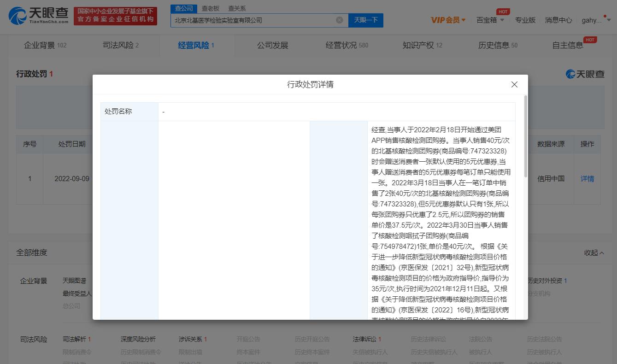Click the 被执行人 item
Screen dimensions: 617x364
481,352
